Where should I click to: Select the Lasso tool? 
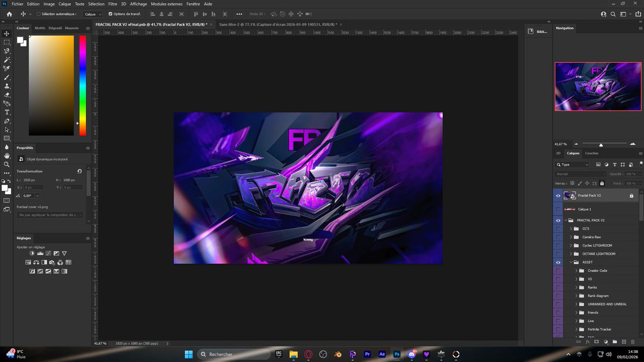click(x=7, y=51)
